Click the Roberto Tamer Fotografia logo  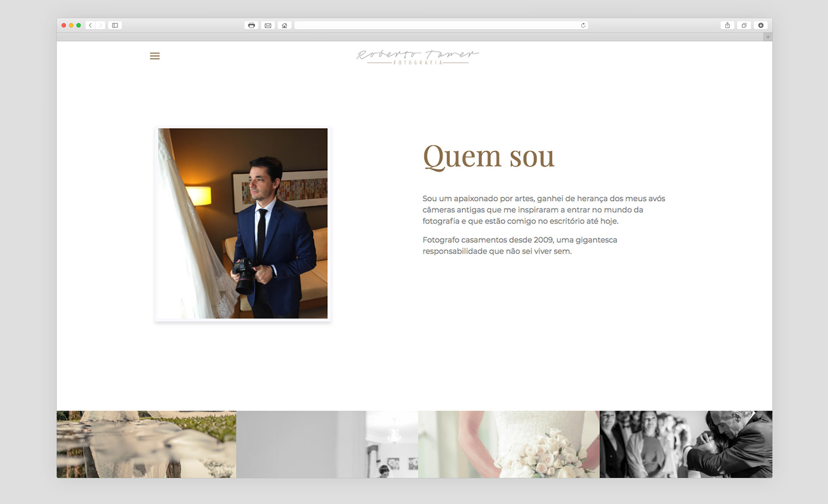[417, 57]
